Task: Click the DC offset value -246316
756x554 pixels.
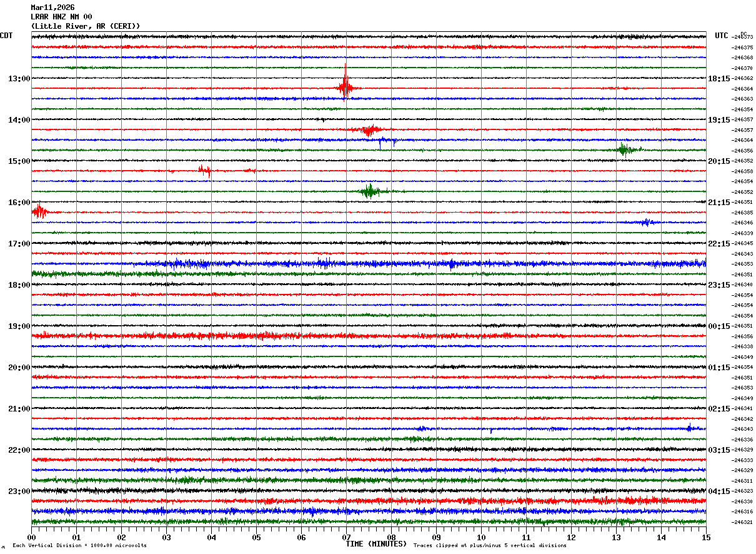Action: [742, 511]
